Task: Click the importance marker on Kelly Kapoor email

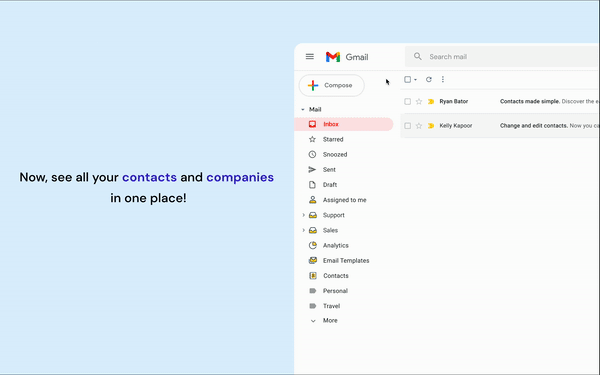Action: coord(431,126)
